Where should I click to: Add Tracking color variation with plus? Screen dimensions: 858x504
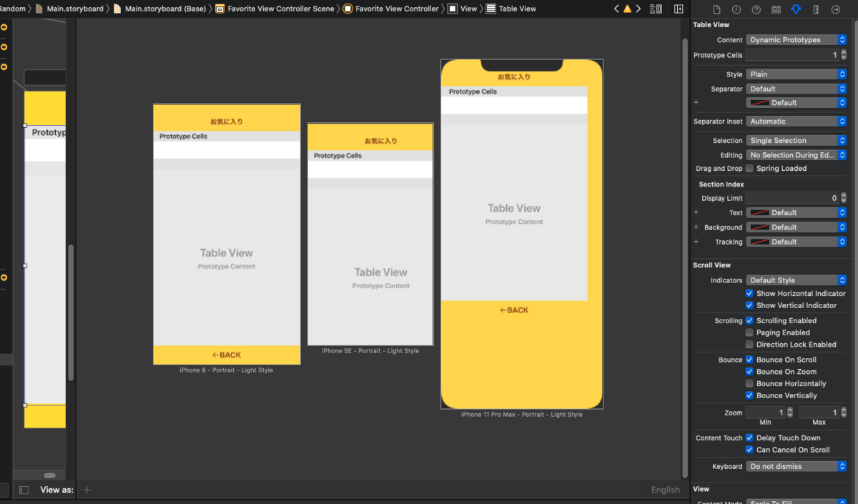pyautogui.click(x=696, y=242)
